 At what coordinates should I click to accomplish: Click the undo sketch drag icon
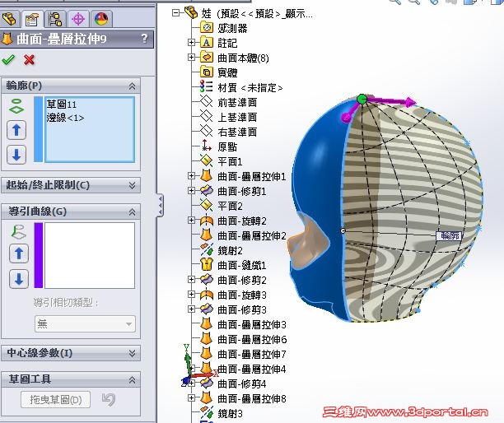coord(109,400)
